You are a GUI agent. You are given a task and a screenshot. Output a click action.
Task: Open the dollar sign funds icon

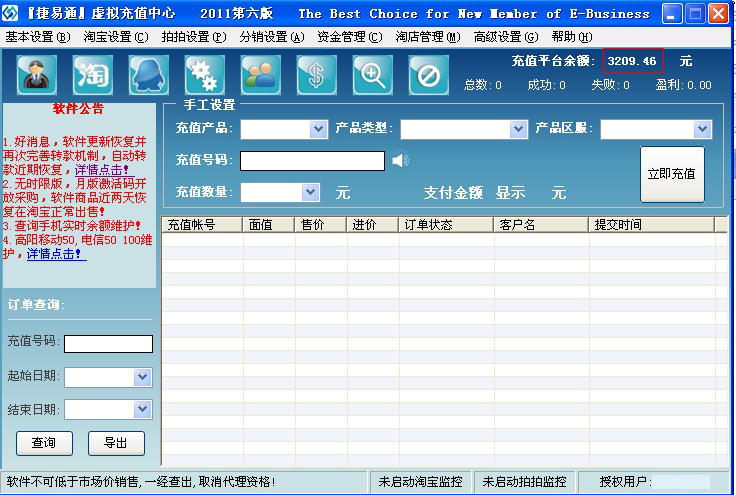[316, 75]
